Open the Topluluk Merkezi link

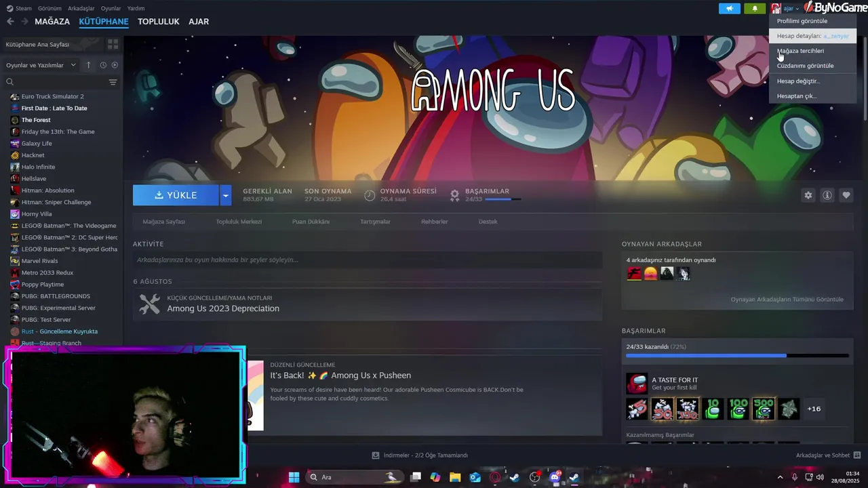coord(239,222)
